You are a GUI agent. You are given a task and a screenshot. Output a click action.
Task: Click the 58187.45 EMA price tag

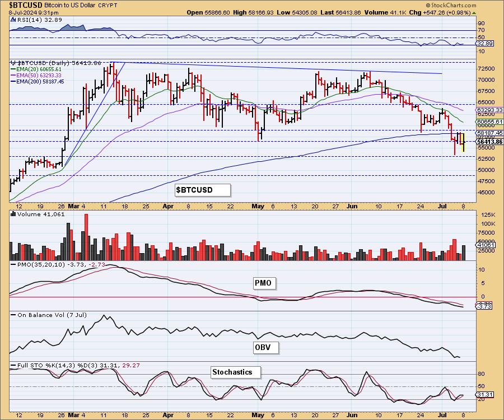(489, 133)
